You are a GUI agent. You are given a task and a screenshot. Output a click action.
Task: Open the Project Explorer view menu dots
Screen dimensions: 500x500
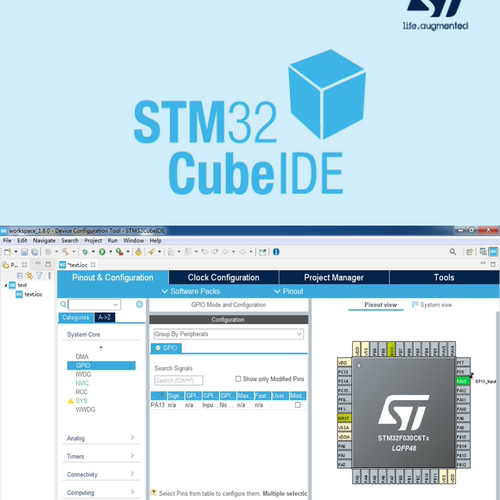49,276
